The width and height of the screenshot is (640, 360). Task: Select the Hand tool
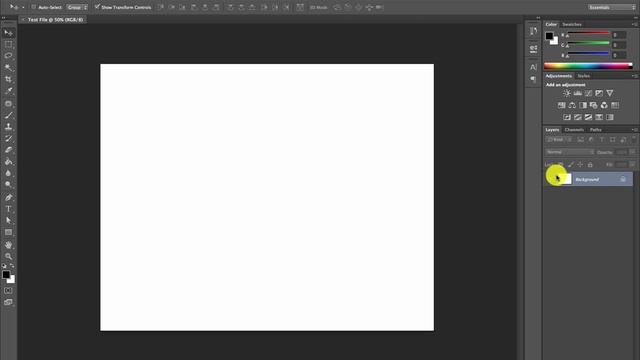click(x=8, y=245)
